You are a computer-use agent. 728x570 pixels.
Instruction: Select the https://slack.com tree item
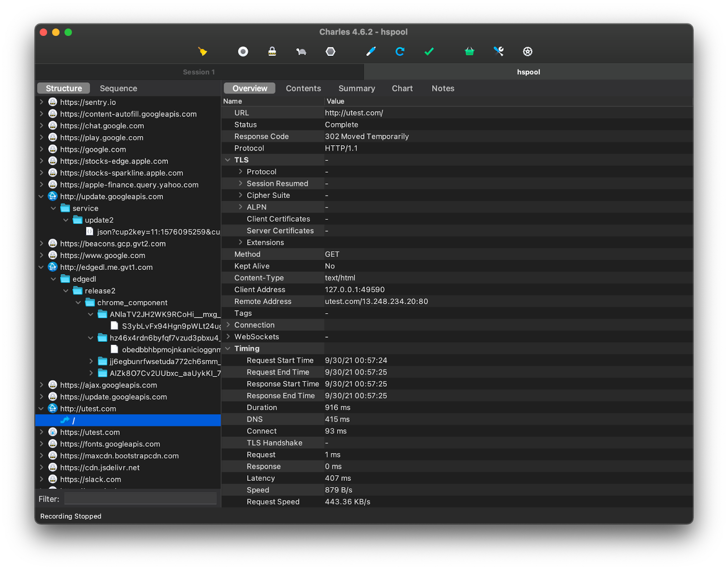click(x=91, y=479)
